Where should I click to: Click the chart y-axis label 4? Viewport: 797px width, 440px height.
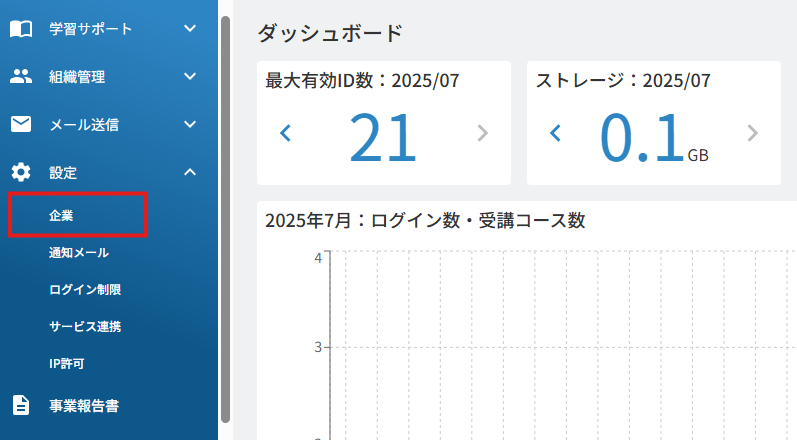coord(318,258)
